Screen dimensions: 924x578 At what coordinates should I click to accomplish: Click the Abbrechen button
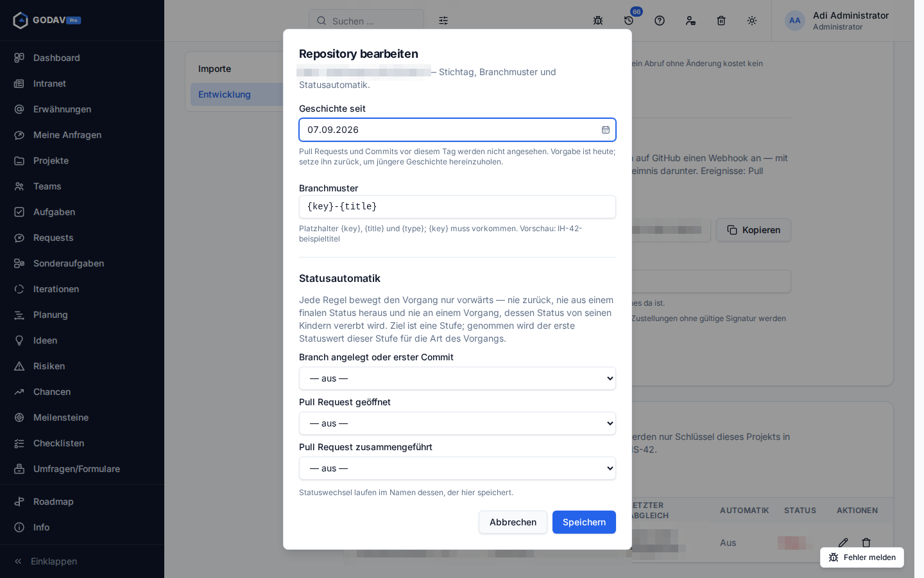click(513, 522)
